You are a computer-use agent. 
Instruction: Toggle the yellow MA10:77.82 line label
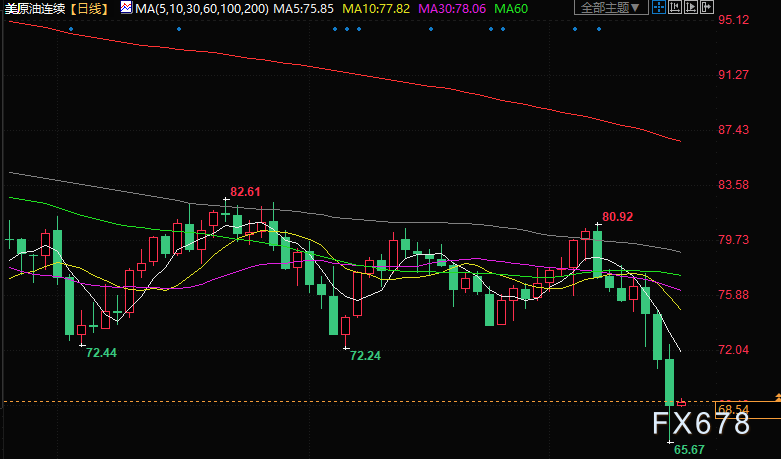(377, 8)
